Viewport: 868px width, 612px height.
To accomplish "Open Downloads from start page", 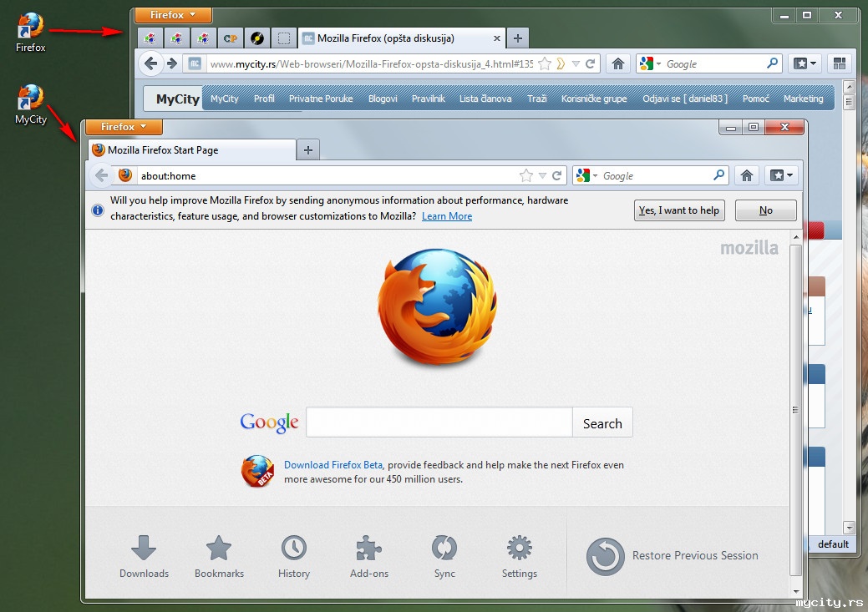I will tap(144, 557).
